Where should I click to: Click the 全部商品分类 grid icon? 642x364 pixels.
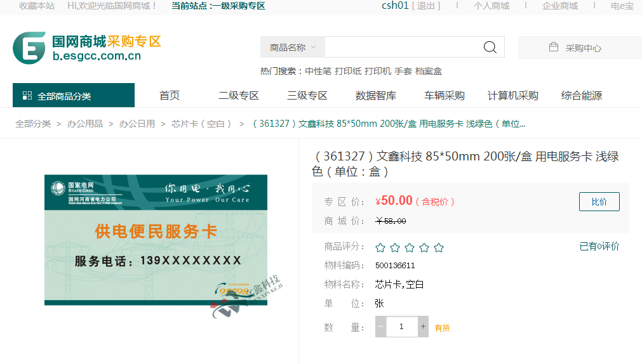click(27, 96)
